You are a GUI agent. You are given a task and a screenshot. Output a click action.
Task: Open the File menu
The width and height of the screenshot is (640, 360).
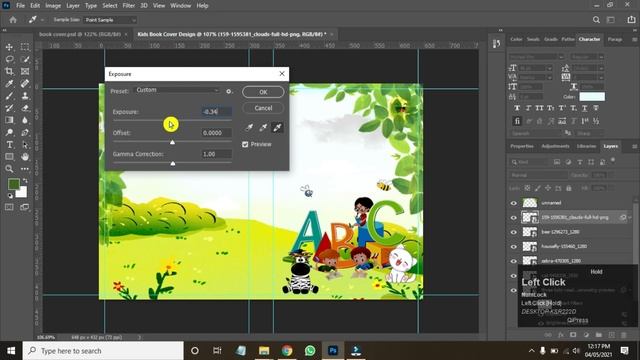pyautogui.click(x=20, y=6)
